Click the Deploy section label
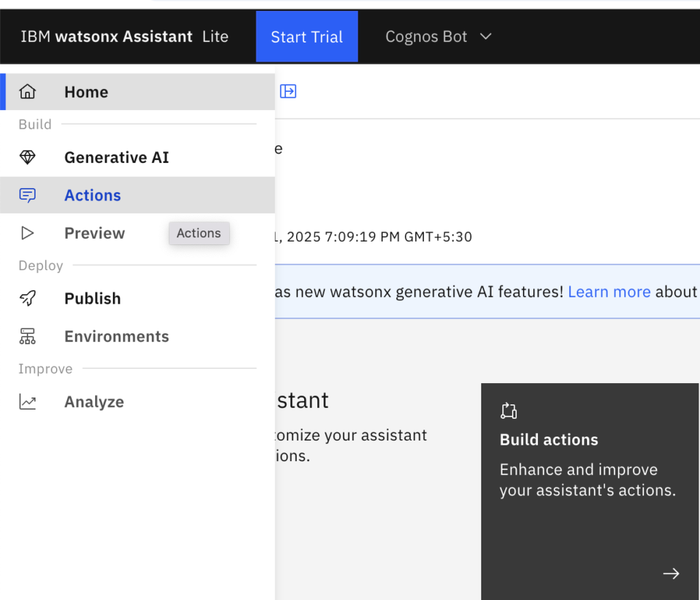This screenshot has width=700, height=600. pos(40,265)
